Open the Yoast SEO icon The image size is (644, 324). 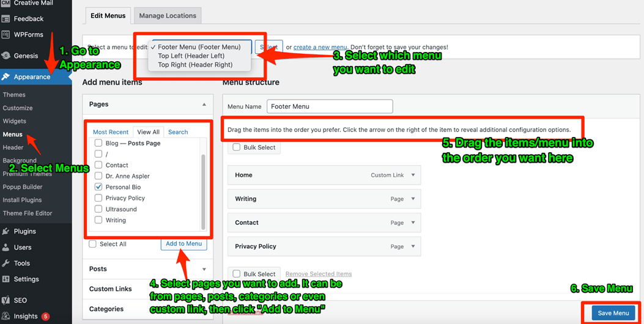(6, 300)
